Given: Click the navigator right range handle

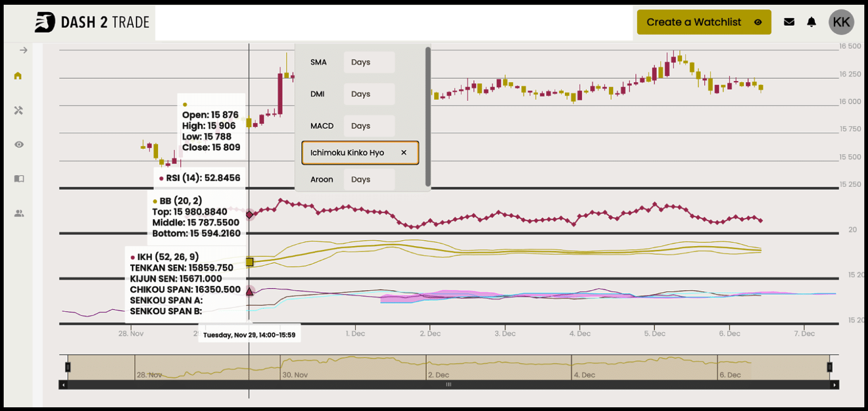Looking at the screenshot, I should pos(830,367).
